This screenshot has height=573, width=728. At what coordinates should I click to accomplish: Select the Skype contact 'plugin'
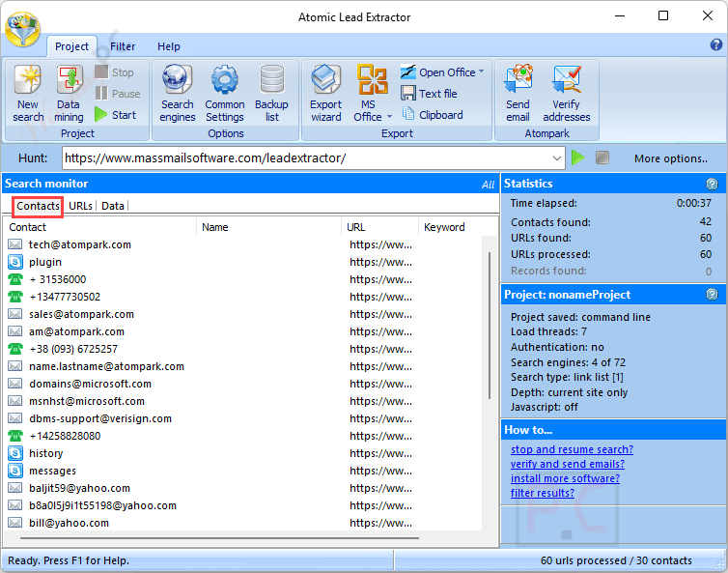(x=243, y=262)
